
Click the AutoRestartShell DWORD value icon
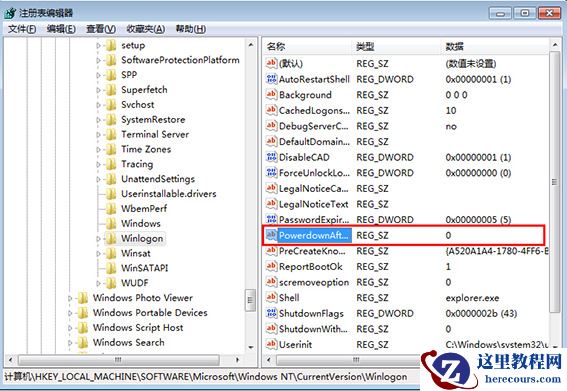coord(271,79)
